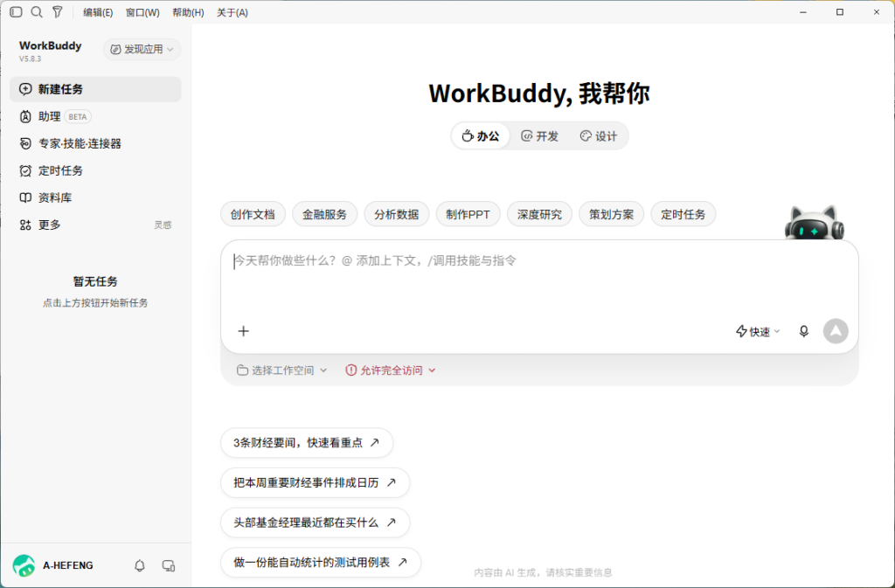Open 更多 in the sidebar
The height and width of the screenshot is (588, 895).
tap(95, 225)
